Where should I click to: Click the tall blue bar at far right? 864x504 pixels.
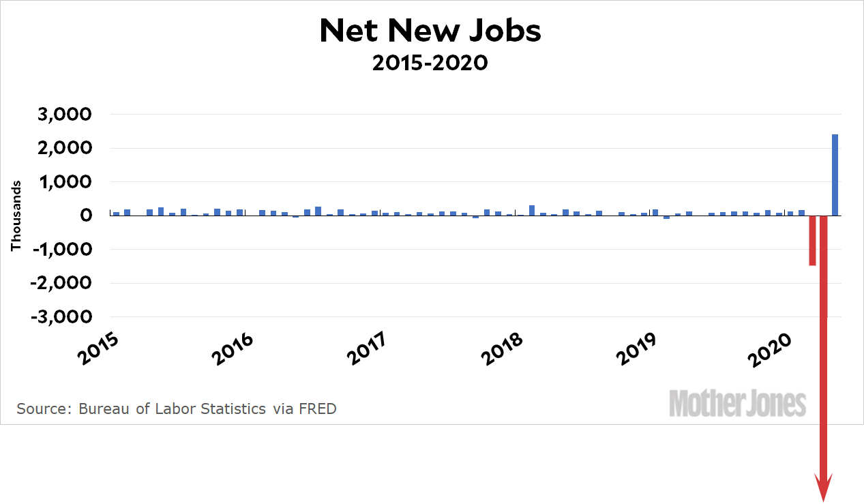(835, 175)
